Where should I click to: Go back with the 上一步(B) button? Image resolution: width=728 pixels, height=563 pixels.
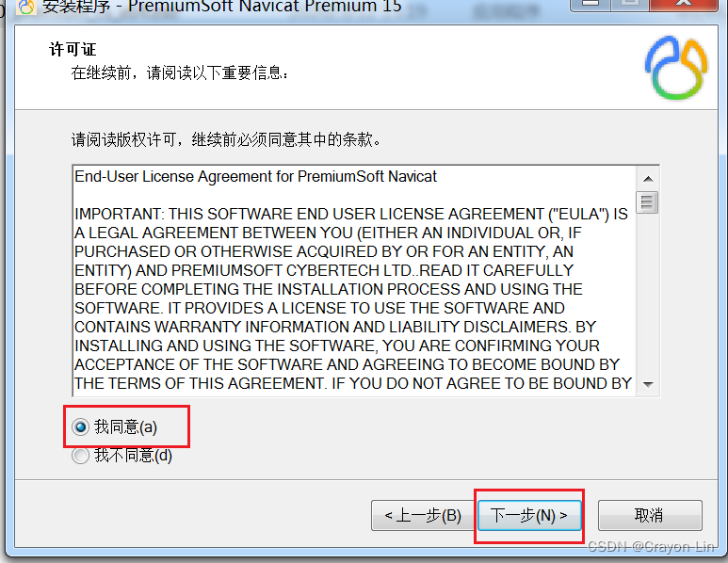(423, 515)
